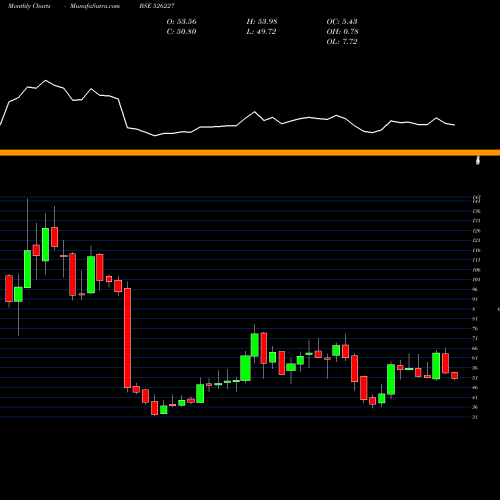Click the 'BSE 526227' symbol label
500x500 pixels.
coord(157,6)
